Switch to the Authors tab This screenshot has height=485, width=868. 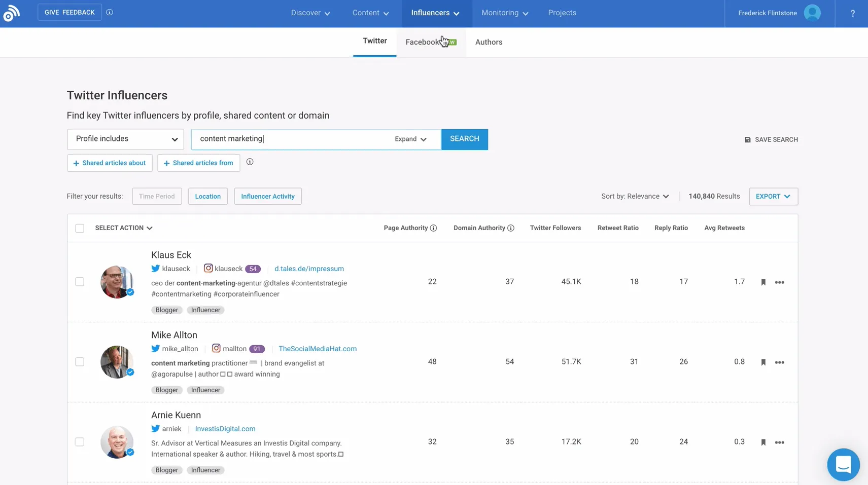(x=489, y=42)
